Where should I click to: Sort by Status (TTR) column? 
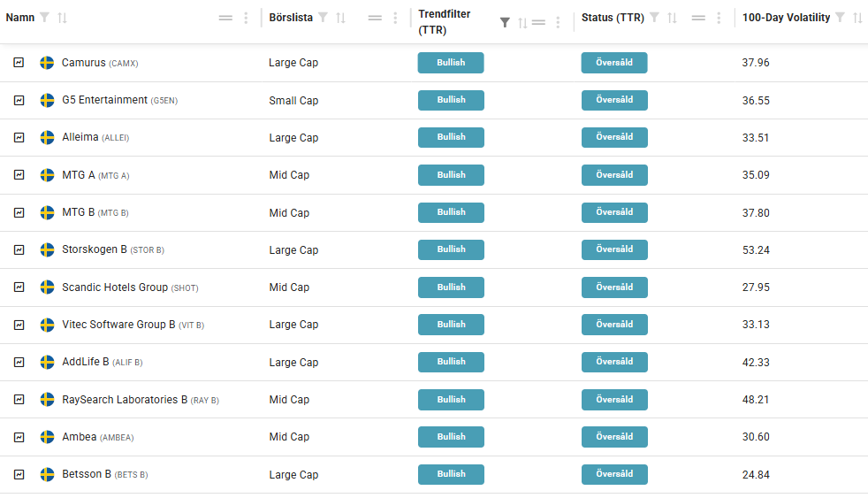tap(672, 18)
